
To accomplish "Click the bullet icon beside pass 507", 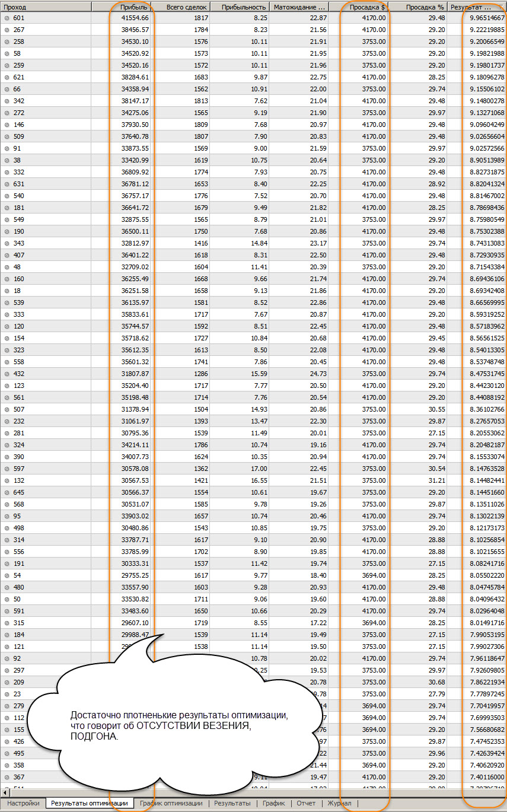I will coord(7,409).
